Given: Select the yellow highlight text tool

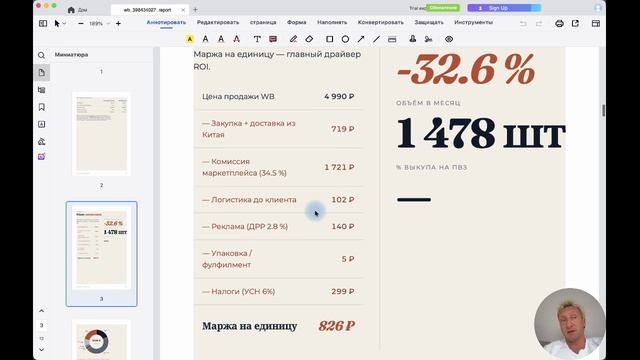Looking at the screenshot, I should (x=190, y=39).
